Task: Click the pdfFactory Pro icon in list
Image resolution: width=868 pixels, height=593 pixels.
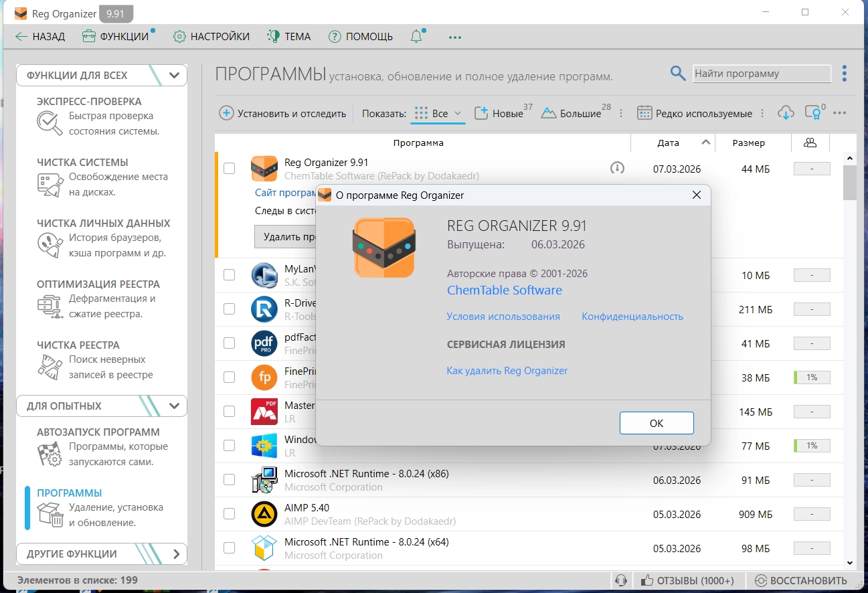Action: point(264,343)
